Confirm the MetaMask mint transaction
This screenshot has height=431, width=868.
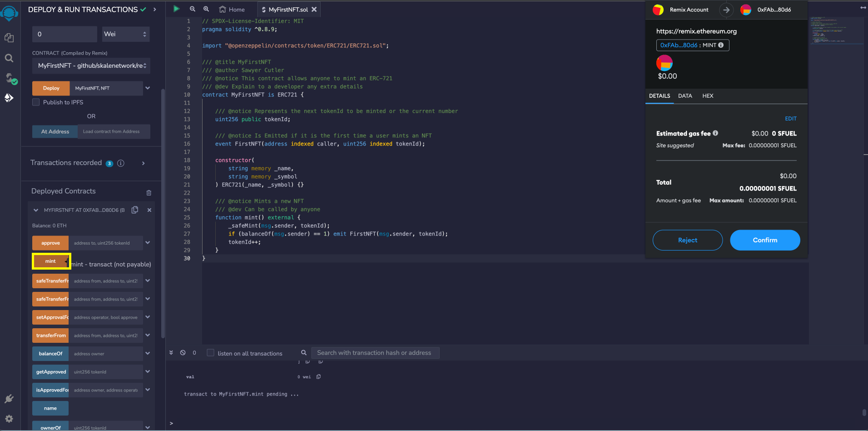click(765, 240)
